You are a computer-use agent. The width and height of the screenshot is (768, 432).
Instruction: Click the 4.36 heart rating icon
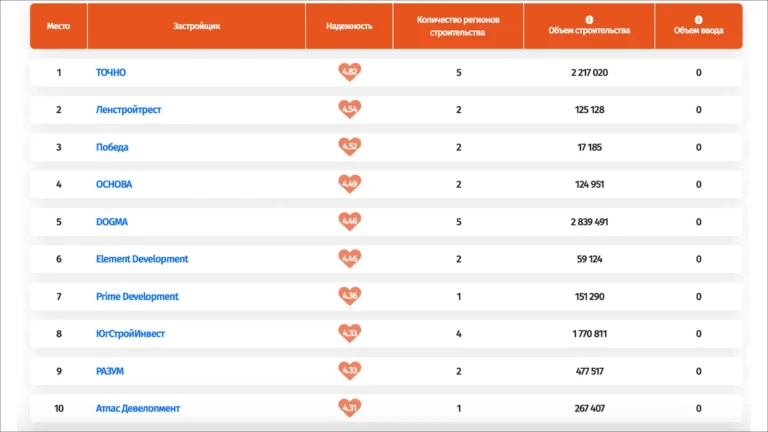point(349,296)
